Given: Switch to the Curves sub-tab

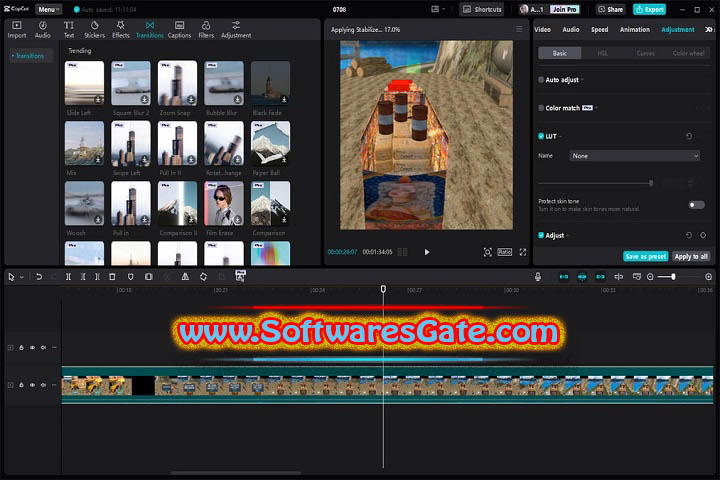Looking at the screenshot, I should (x=645, y=53).
